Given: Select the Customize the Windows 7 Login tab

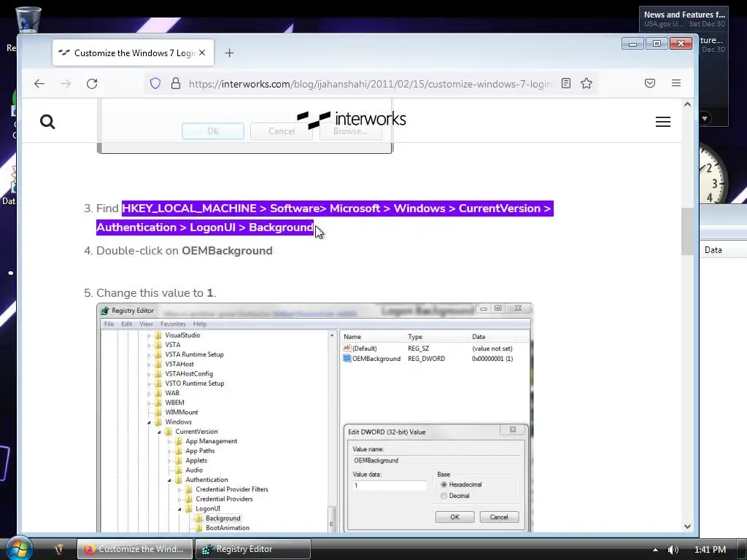Looking at the screenshot, I should click(x=133, y=52).
